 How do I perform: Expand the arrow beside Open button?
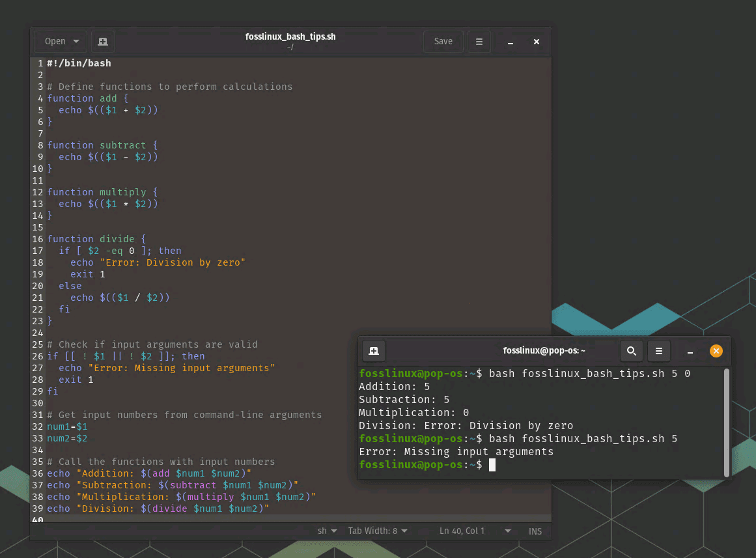pyautogui.click(x=76, y=42)
